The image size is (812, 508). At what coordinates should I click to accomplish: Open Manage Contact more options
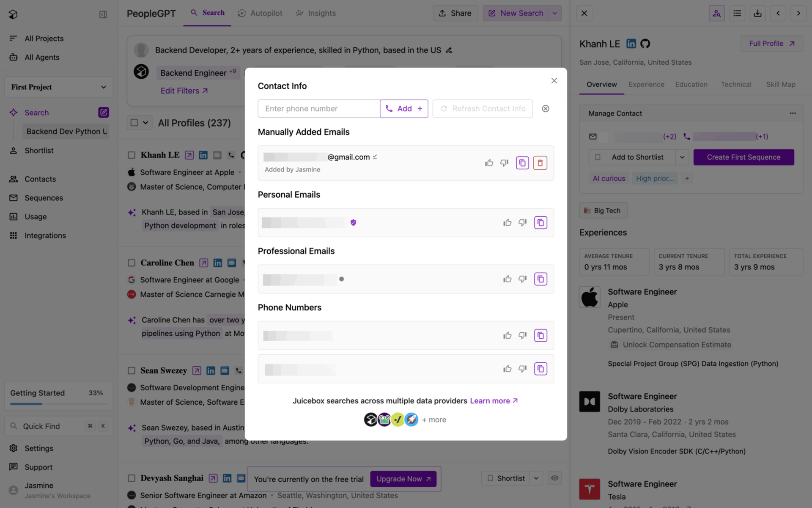(x=793, y=113)
